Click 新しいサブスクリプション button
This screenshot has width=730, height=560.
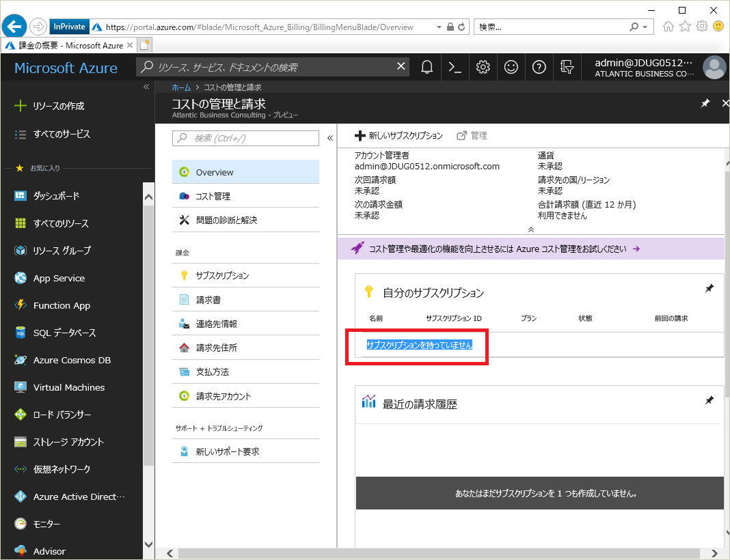(x=398, y=135)
